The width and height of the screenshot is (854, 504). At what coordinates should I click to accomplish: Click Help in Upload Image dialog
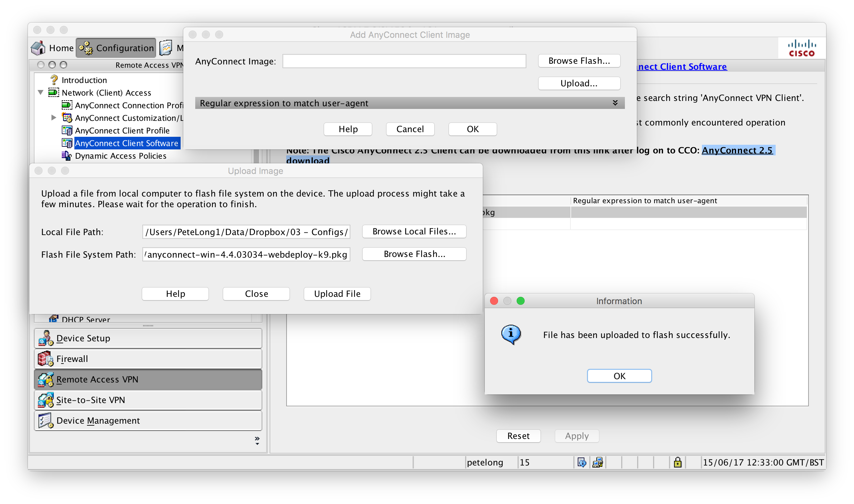(x=176, y=294)
